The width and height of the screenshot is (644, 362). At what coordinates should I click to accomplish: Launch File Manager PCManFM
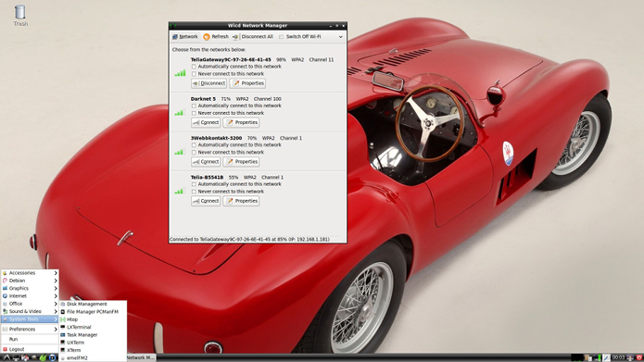[x=93, y=312]
